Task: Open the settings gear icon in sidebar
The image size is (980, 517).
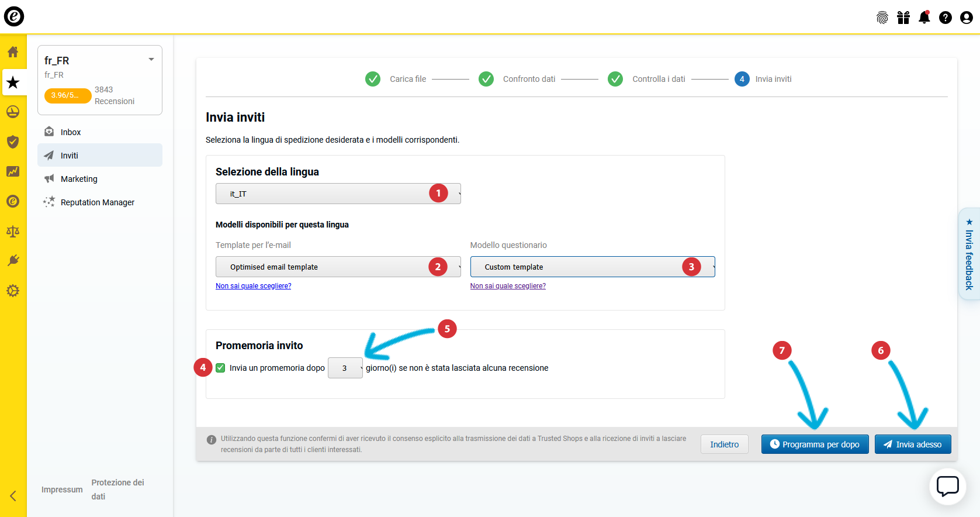Action: point(13,291)
